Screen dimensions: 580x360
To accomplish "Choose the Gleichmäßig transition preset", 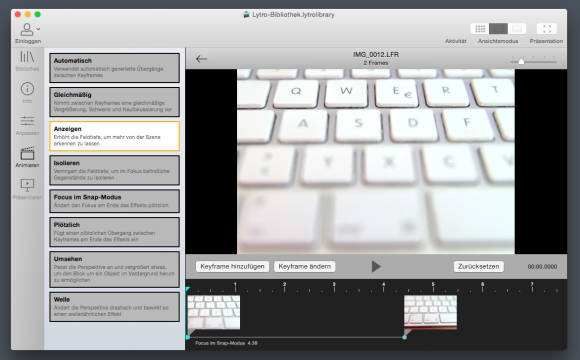I will pyautogui.click(x=115, y=102).
